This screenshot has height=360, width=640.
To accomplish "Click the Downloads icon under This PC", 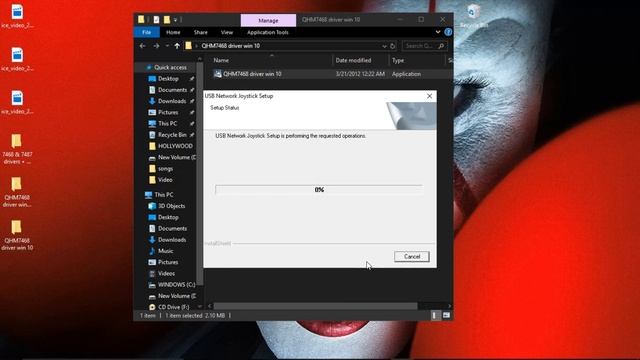I will click(x=152, y=240).
